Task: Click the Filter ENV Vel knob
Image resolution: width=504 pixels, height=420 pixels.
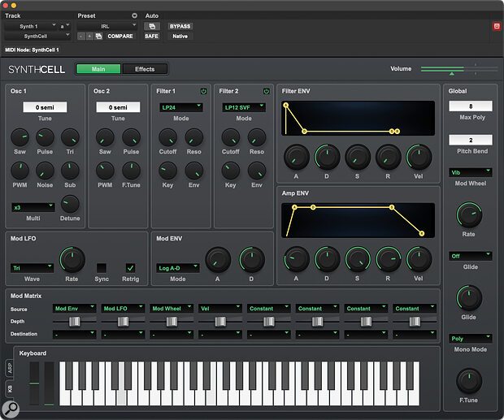Action: click(x=419, y=157)
